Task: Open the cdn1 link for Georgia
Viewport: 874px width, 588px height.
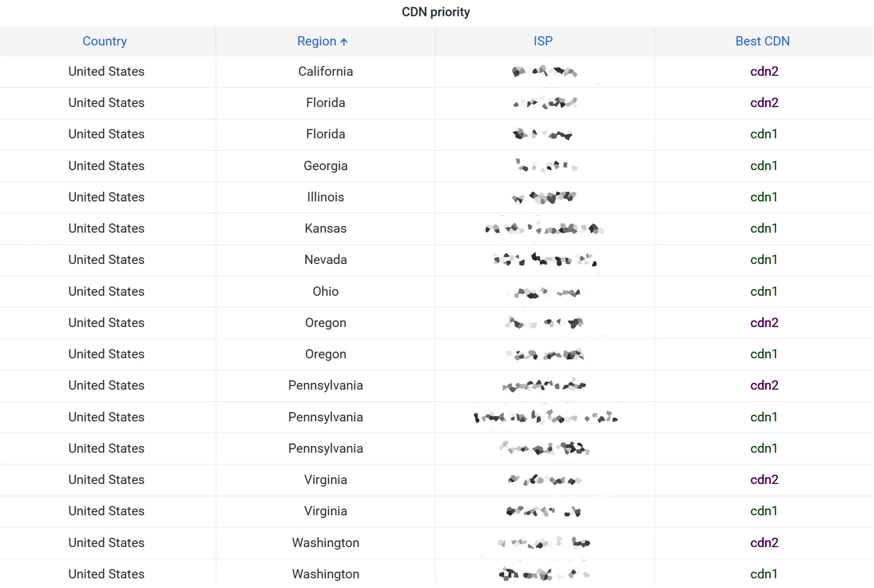Action: click(x=764, y=165)
